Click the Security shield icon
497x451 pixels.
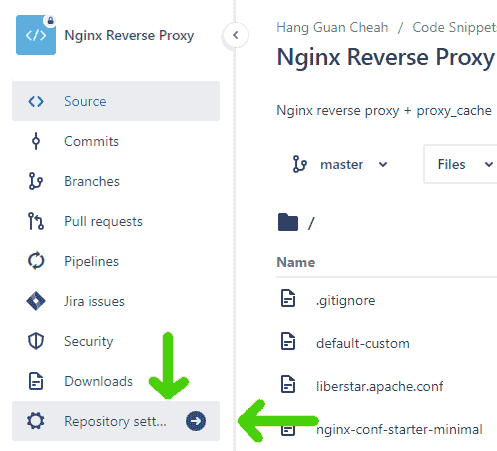click(x=36, y=341)
